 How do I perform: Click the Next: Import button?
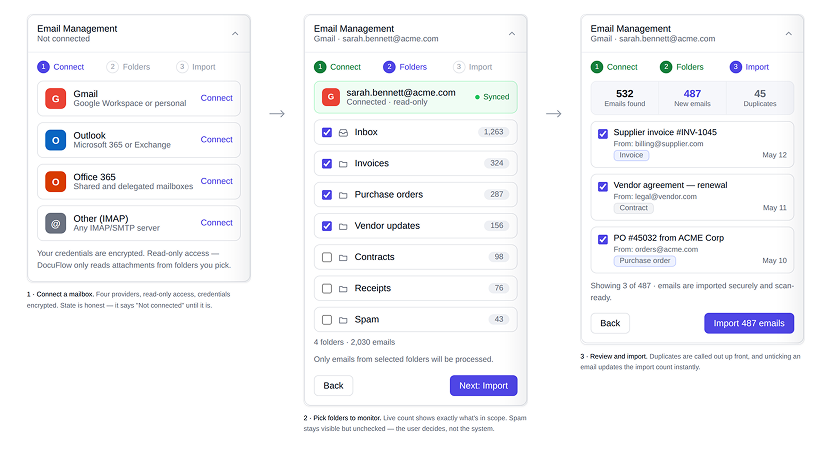point(484,386)
